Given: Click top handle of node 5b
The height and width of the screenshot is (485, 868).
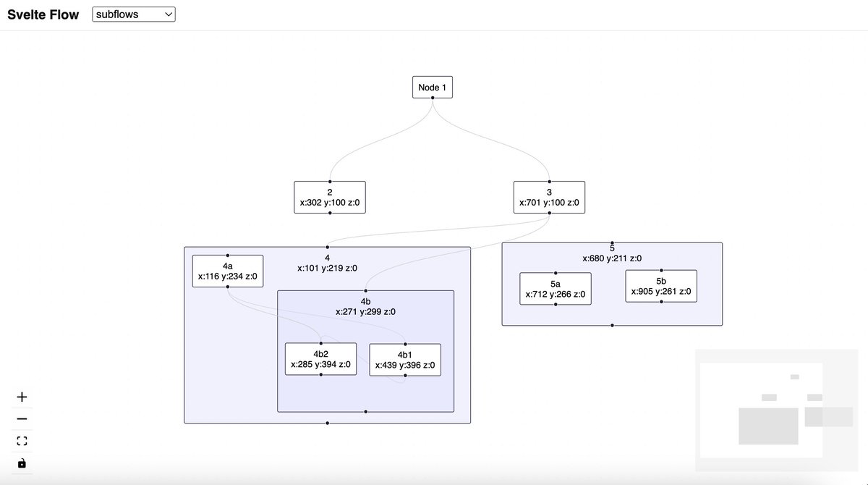Looking at the screenshot, I should [661, 270].
